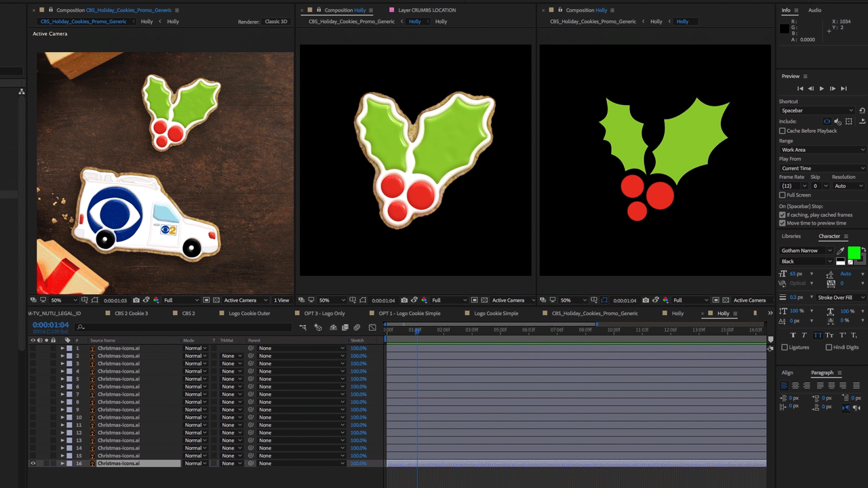Click the Play button in Preview panel

(821, 89)
